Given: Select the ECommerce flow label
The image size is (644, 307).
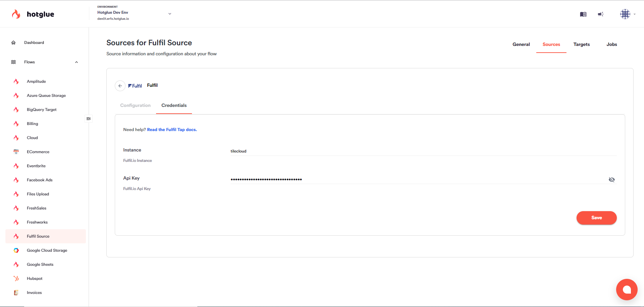Looking at the screenshot, I should (38, 152).
